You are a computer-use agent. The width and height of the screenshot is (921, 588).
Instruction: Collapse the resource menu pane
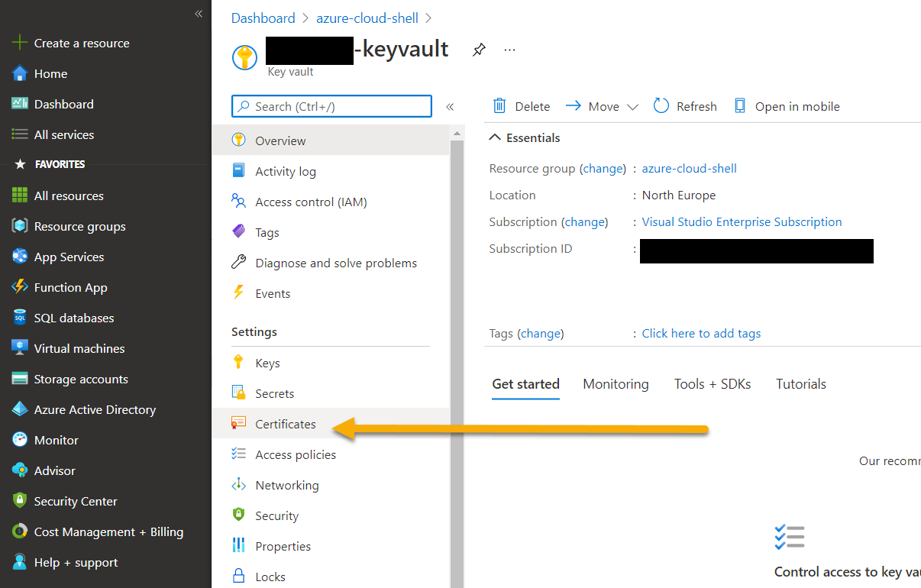pos(450,107)
